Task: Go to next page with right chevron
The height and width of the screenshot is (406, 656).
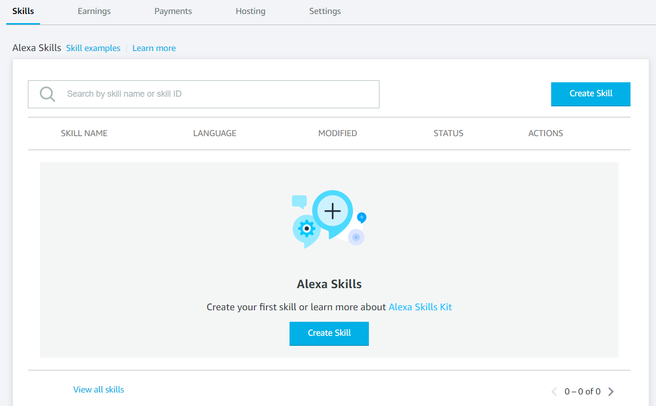Action: 611,392
